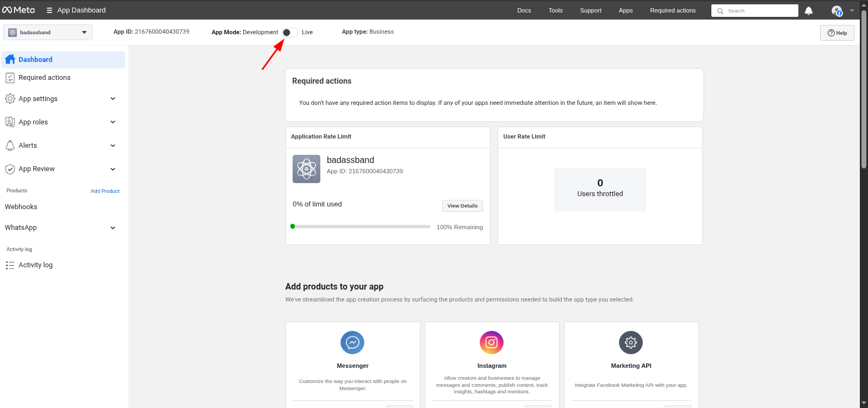Viewport: 868px width, 408px height.
Task: Click the Meta logo in header
Action: 18,10
